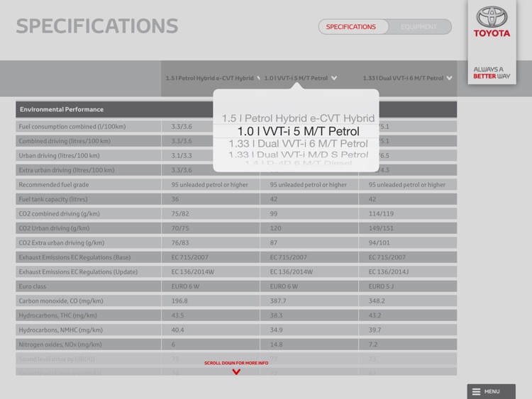
Task: Click CO2 combined value 114/119
Action: [x=381, y=214]
